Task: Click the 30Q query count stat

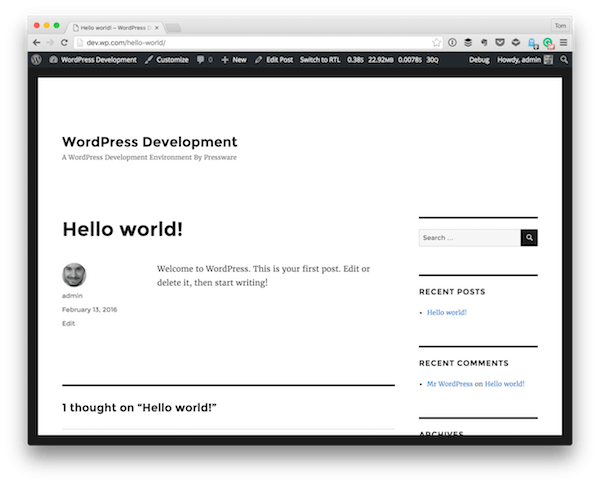Action: (x=432, y=60)
